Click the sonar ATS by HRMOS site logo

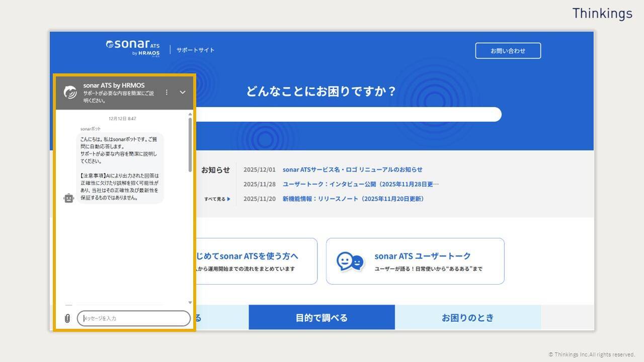click(x=132, y=48)
